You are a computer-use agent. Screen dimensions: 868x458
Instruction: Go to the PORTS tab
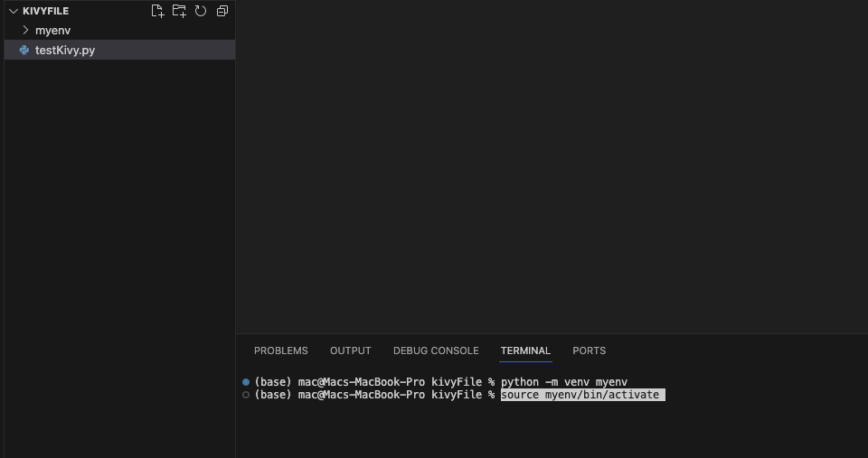pyautogui.click(x=589, y=351)
